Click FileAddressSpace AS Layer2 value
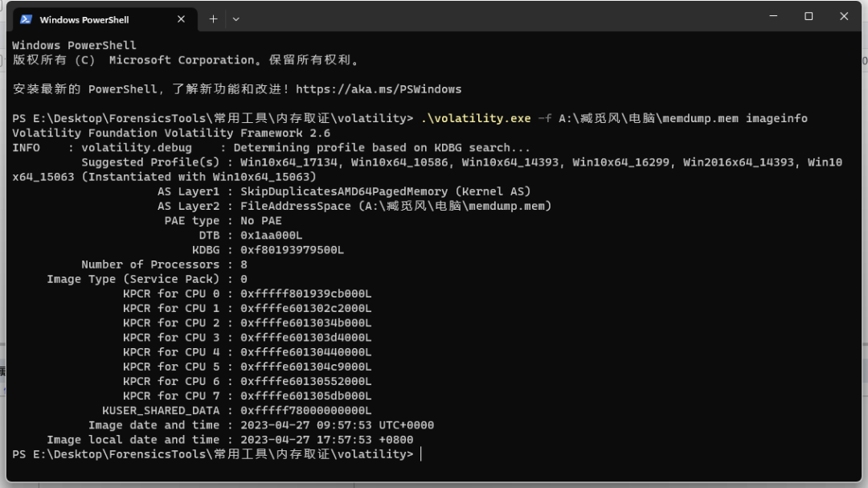 pyautogui.click(x=395, y=206)
